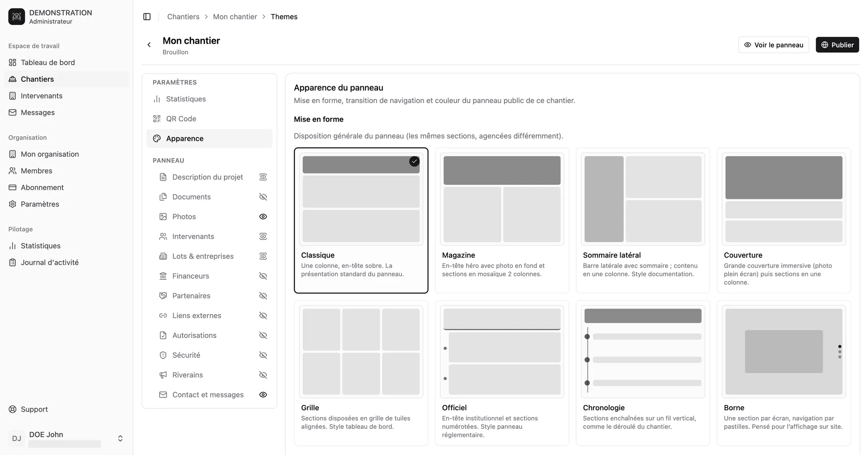The image size is (868, 455).
Task: Click the back arrow beside Mon chantier
Action: tap(149, 45)
